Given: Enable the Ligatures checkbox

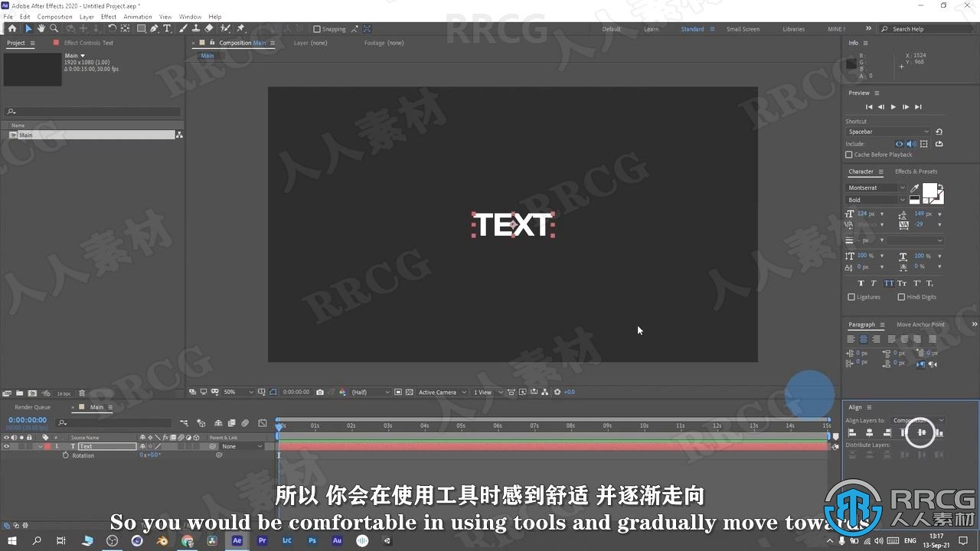Looking at the screenshot, I should 851,297.
